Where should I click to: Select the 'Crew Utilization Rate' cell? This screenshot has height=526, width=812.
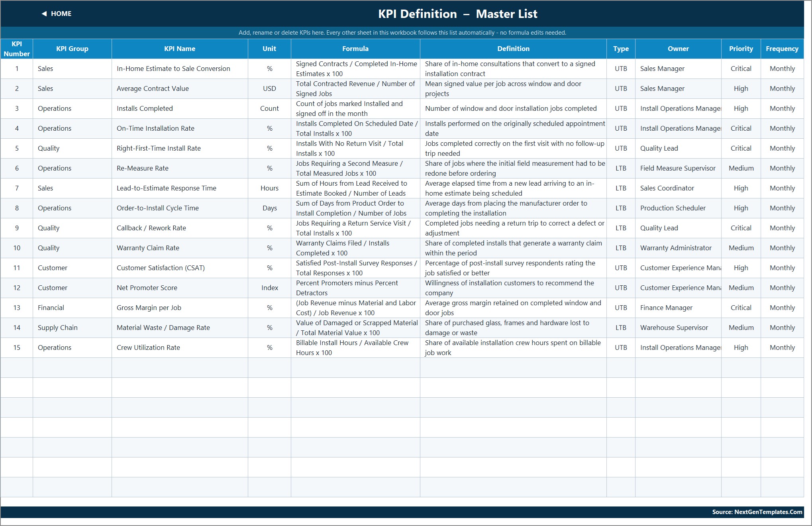pos(180,347)
